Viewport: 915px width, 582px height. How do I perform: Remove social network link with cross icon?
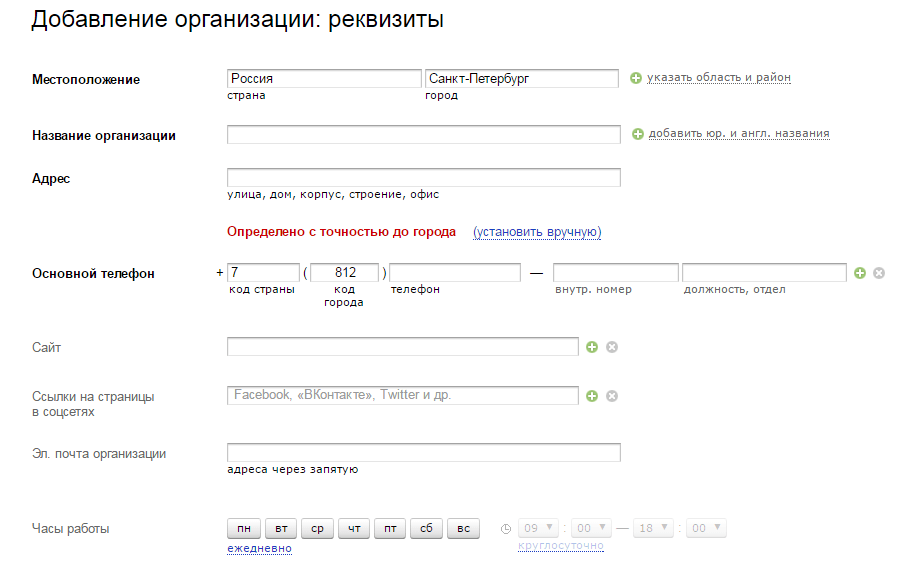click(x=612, y=396)
